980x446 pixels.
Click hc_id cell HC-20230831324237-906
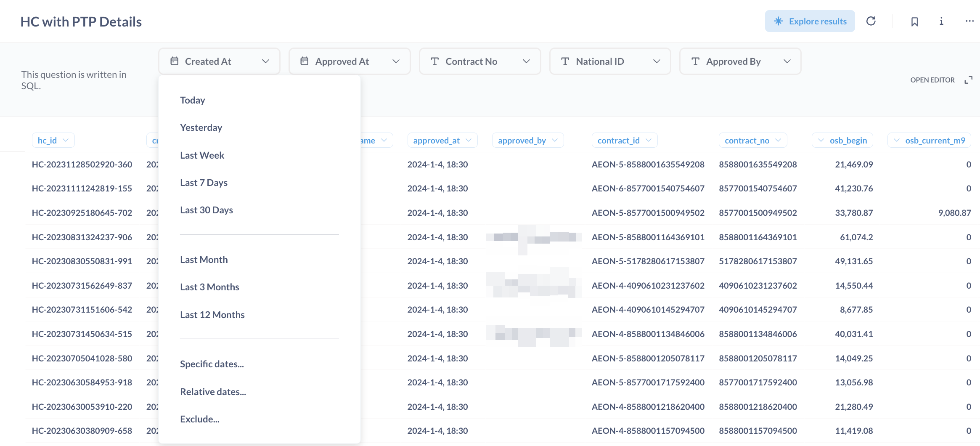coord(82,237)
